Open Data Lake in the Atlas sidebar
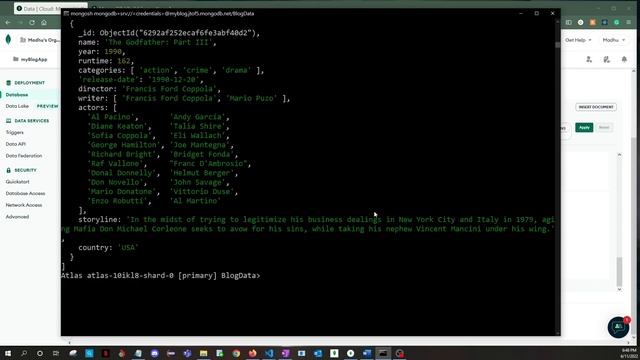640x360 pixels. click(x=17, y=106)
